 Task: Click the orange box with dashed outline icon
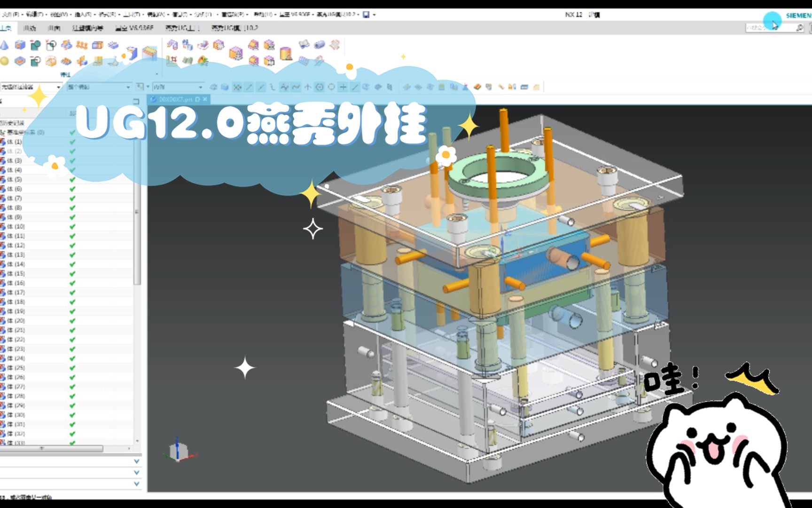click(51, 61)
